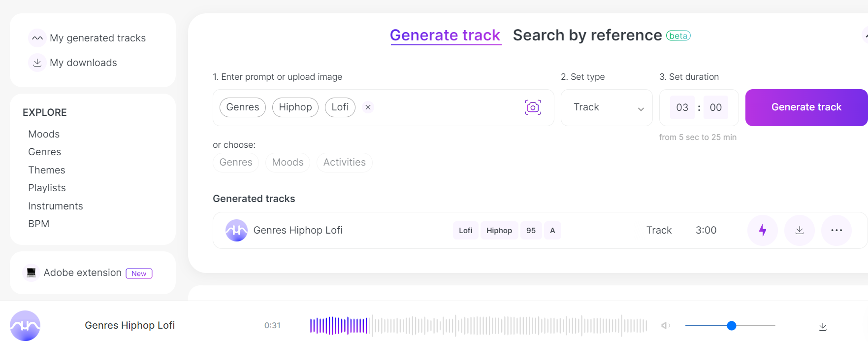Click the 95 BPM tag
Screen dimensions: 868x342
[531, 230]
